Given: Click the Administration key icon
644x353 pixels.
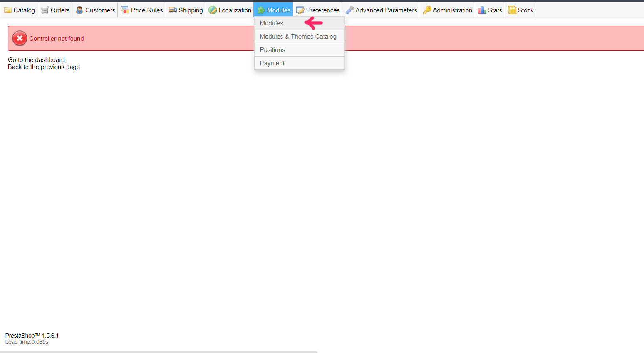Looking at the screenshot, I should [427, 10].
